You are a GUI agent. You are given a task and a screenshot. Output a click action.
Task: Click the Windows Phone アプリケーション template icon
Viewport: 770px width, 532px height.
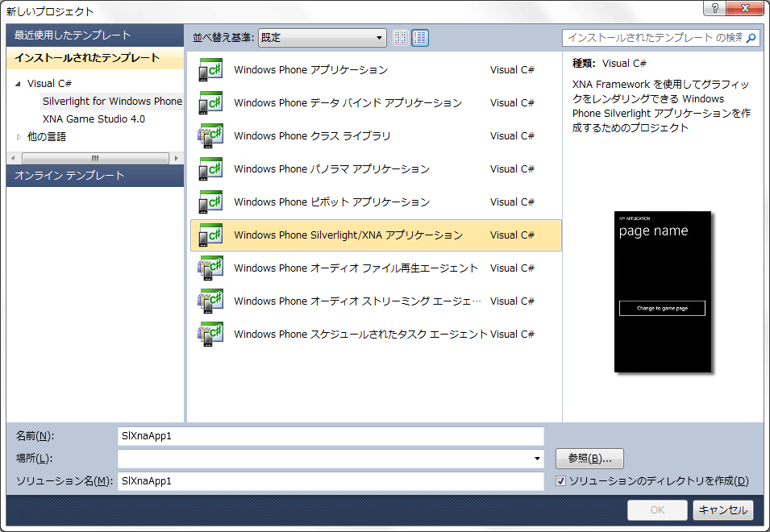click(210, 69)
